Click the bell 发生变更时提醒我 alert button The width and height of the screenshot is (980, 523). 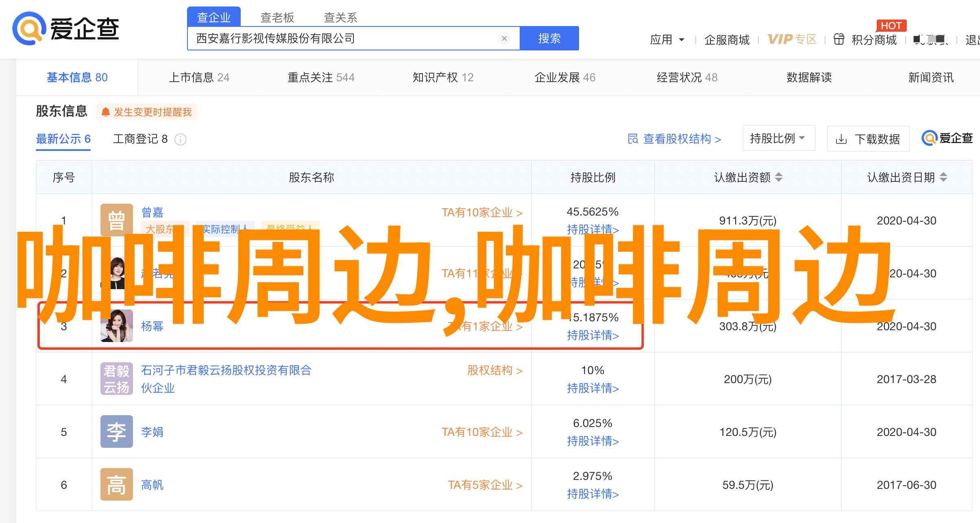point(146,112)
